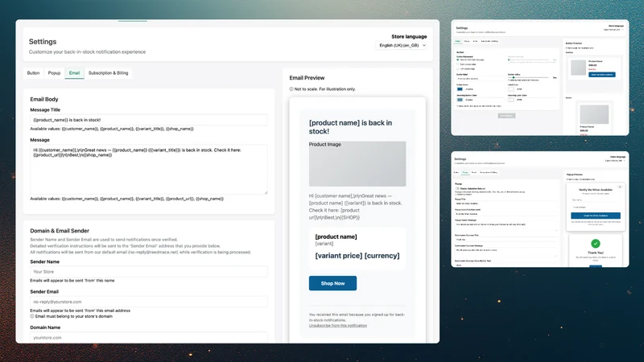Click the Shop Now button in email preview

pos(332,283)
